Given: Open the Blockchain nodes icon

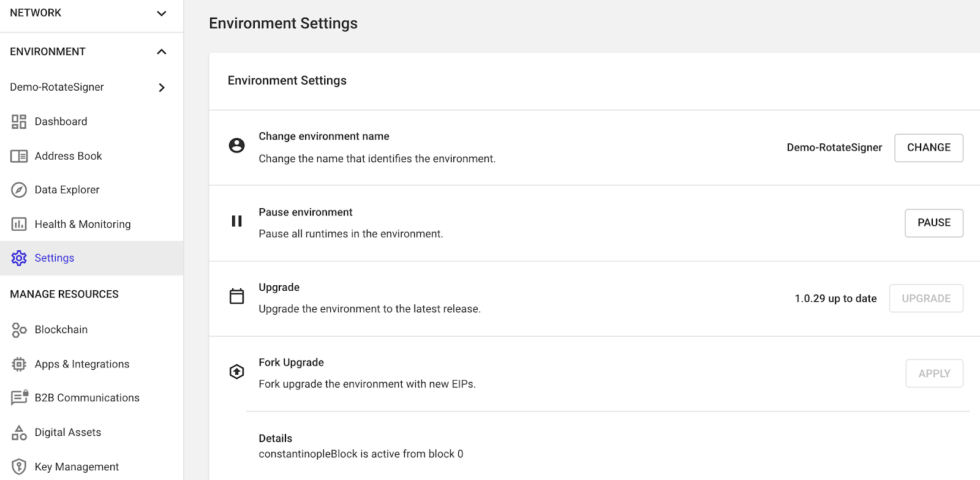Looking at the screenshot, I should [x=19, y=330].
